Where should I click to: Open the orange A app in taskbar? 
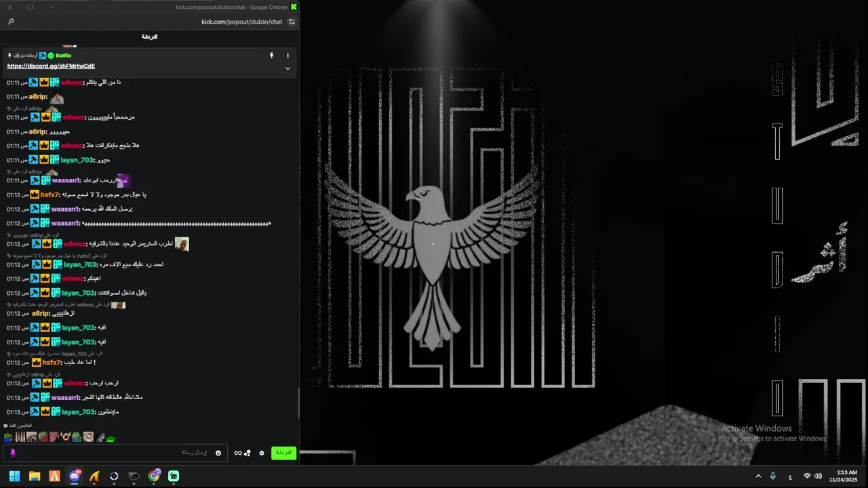pyautogui.click(x=54, y=476)
